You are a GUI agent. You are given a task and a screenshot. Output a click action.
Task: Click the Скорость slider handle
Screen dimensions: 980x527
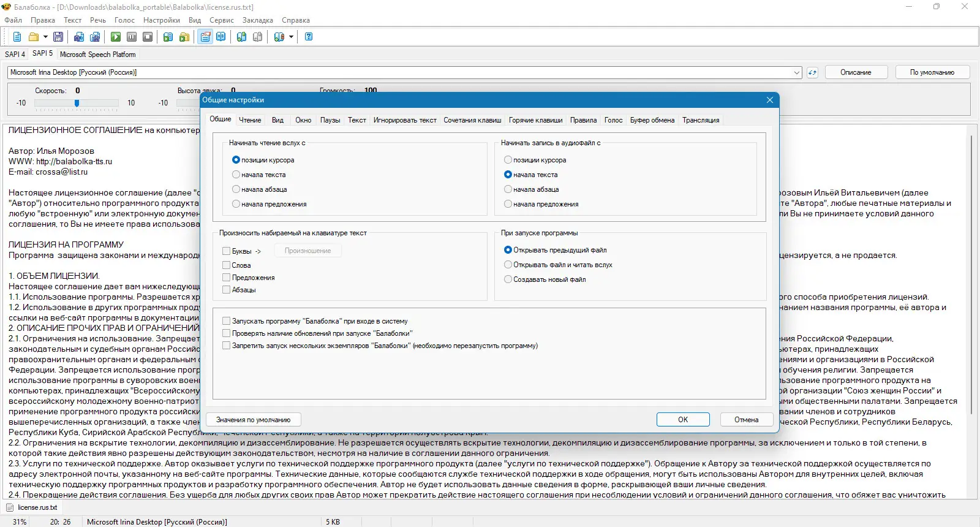click(77, 103)
